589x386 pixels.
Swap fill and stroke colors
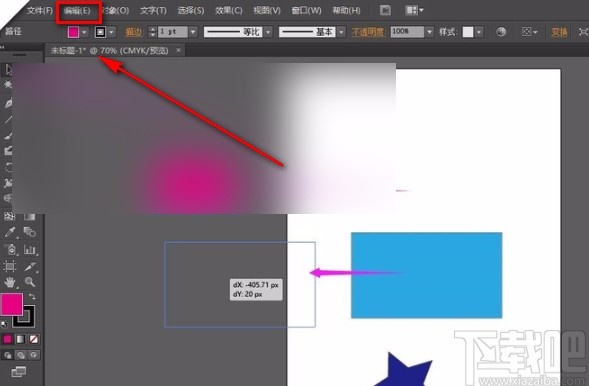32,297
